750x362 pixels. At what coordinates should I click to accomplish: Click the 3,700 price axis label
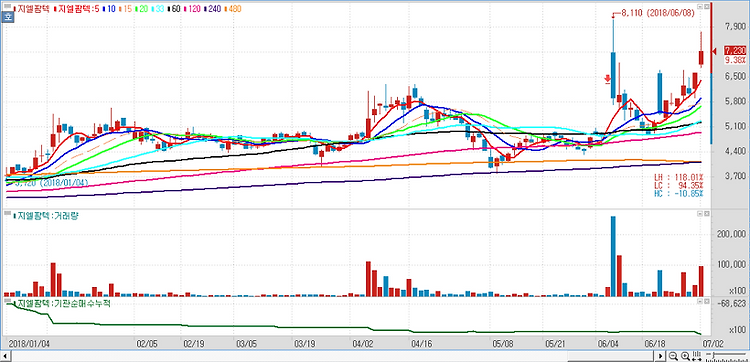pyautogui.click(x=736, y=176)
